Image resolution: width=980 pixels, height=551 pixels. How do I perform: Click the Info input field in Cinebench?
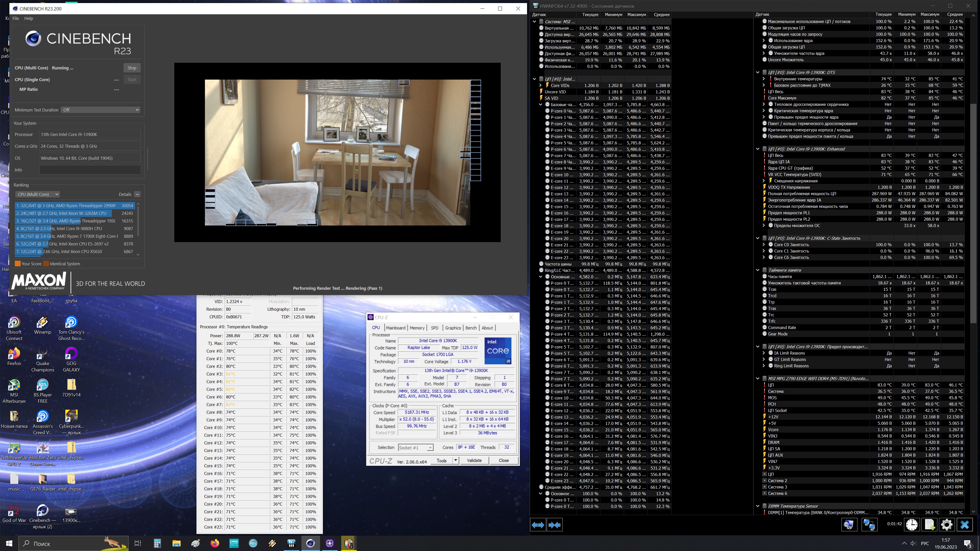(90, 170)
